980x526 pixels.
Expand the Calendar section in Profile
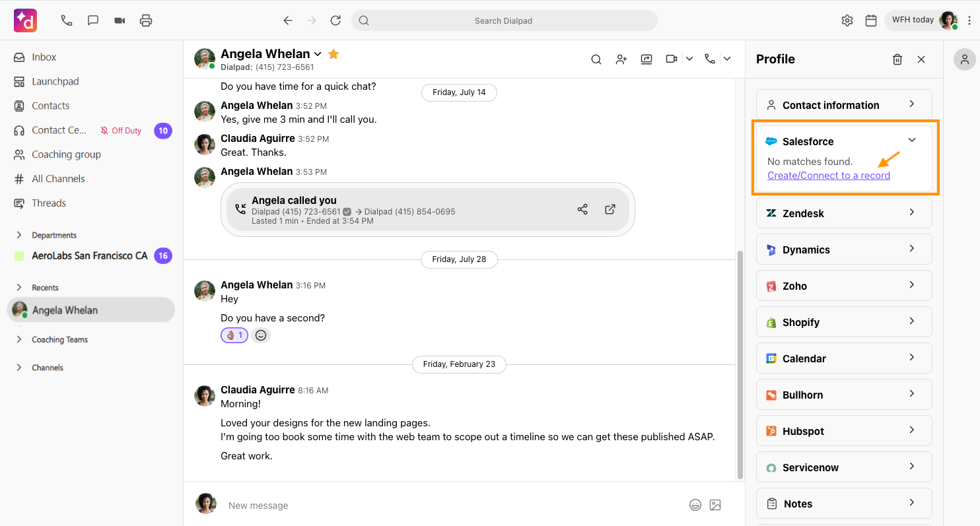pos(844,358)
